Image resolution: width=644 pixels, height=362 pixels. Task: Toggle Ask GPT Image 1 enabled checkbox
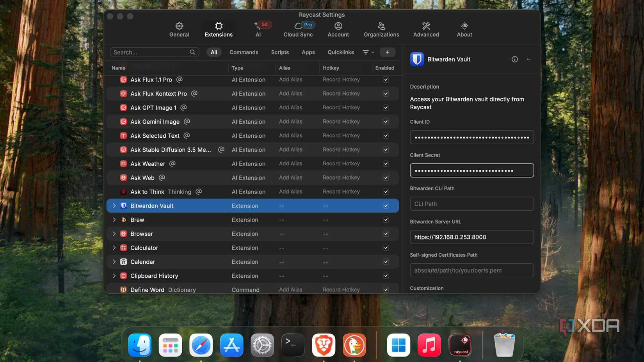click(x=386, y=108)
